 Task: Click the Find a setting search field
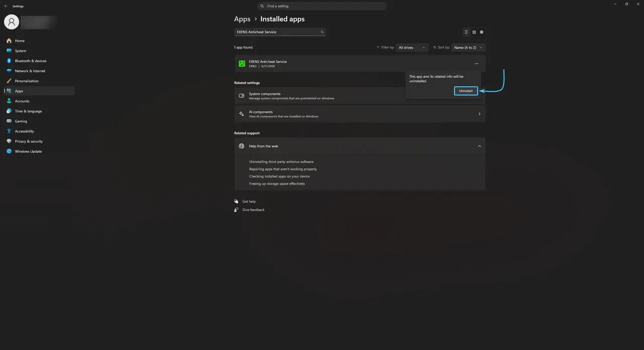(322, 6)
